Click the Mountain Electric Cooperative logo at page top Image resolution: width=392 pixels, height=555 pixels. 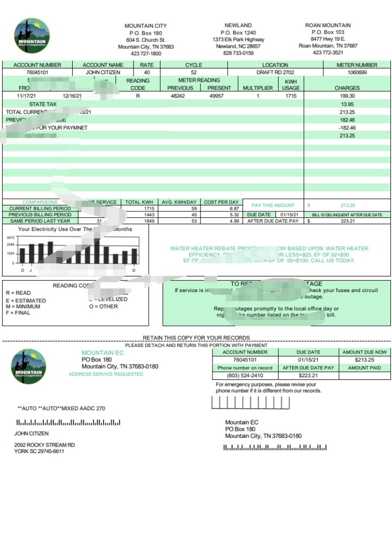pos(32,36)
